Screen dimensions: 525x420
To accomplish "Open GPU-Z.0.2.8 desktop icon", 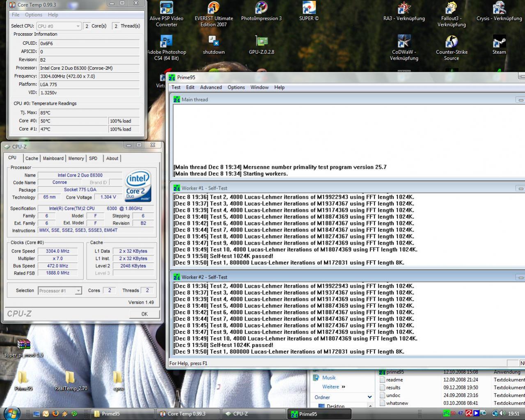I will 261,45.
